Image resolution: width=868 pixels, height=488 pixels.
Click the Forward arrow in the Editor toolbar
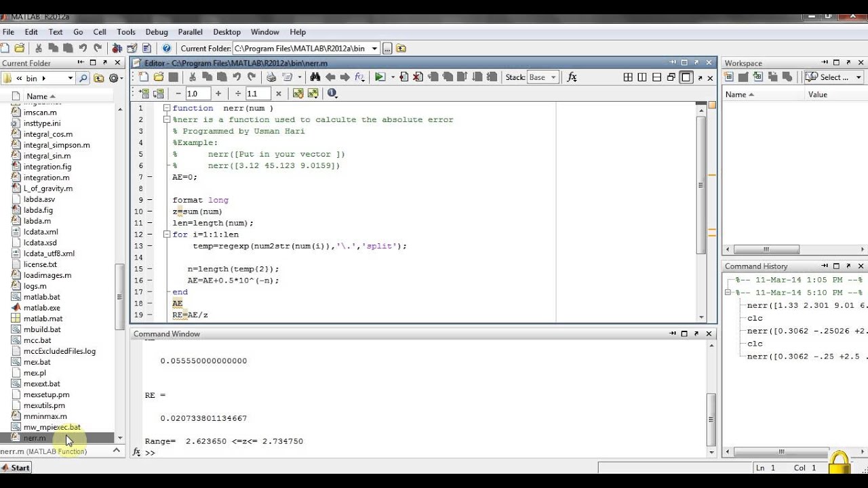(344, 77)
